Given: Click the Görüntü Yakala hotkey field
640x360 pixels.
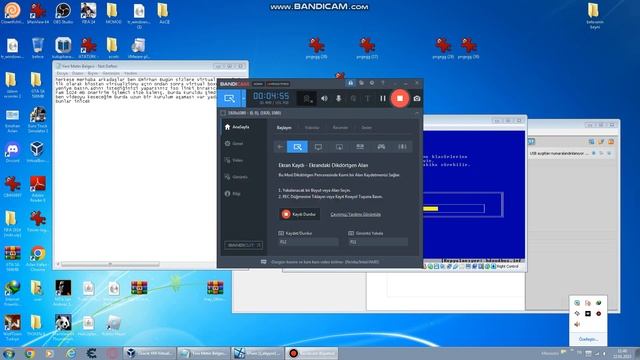Looking at the screenshot, I should [378, 242].
